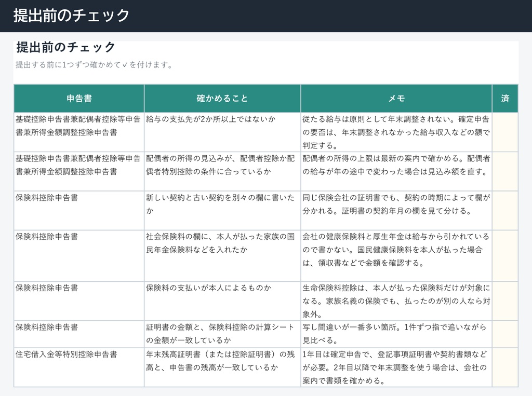Select the memo 会社の健康保険料と厚生年金は
This screenshot has height=396, width=532.
pyautogui.click(x=396, y=256)
